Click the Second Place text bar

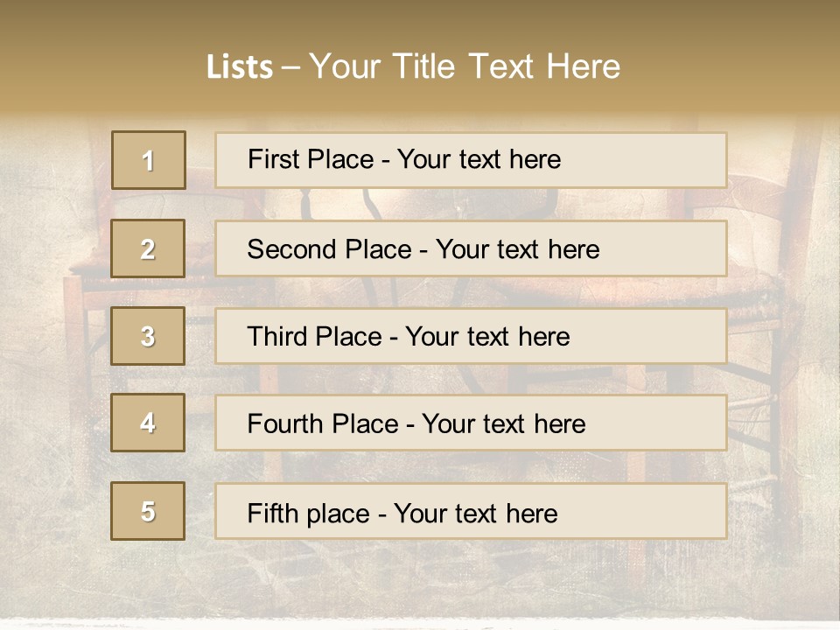(471, 248)
